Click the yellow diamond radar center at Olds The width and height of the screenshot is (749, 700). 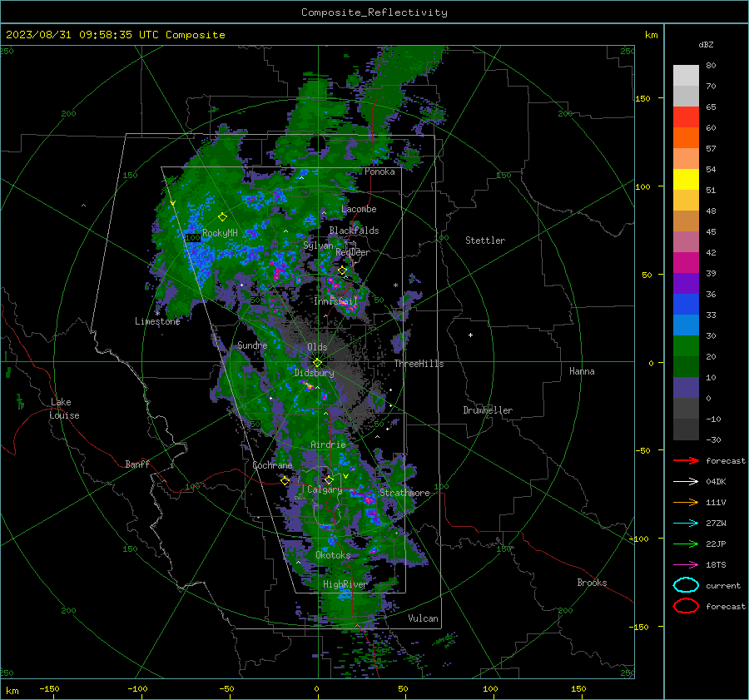coord(317,363)
